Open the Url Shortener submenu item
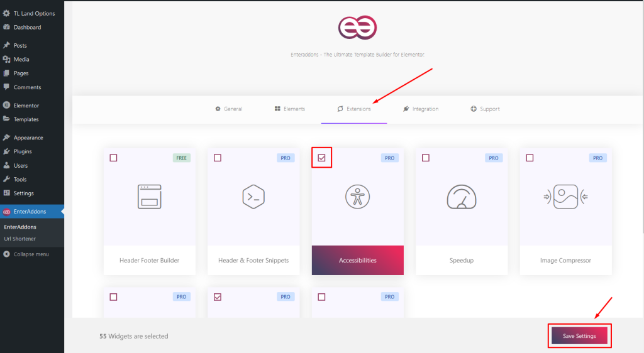 pyautogui.click(x=19, y=239)
